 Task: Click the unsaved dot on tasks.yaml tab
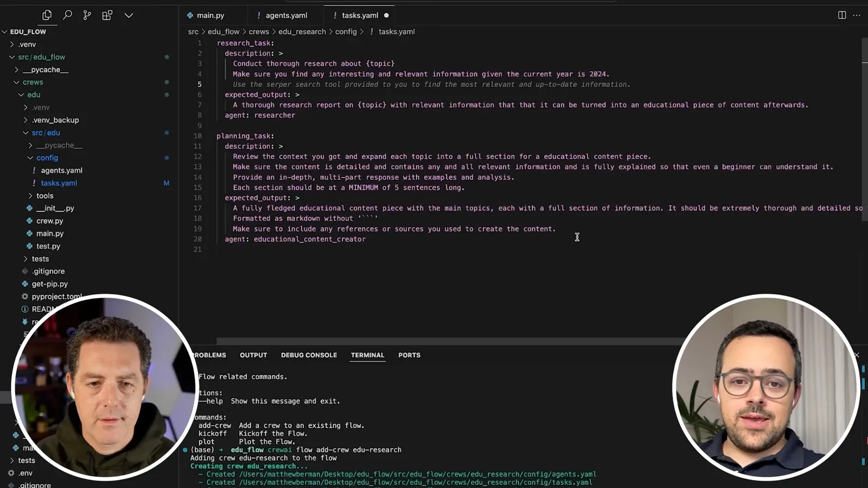pyautogui.click(x=386, y=15)
